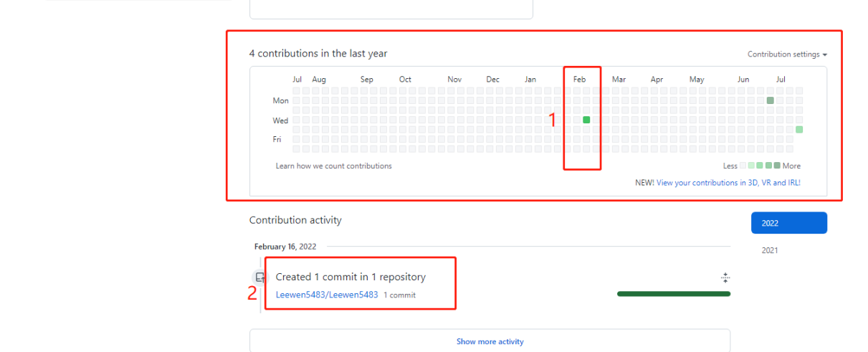
Task: Select the gray-green Monday cell under June–July
Action: (770, 100)
